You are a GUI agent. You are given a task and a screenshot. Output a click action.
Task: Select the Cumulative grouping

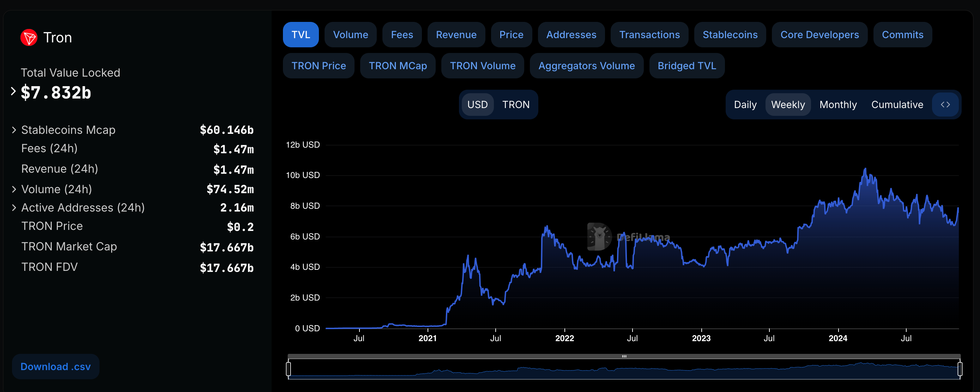point(897,105)
